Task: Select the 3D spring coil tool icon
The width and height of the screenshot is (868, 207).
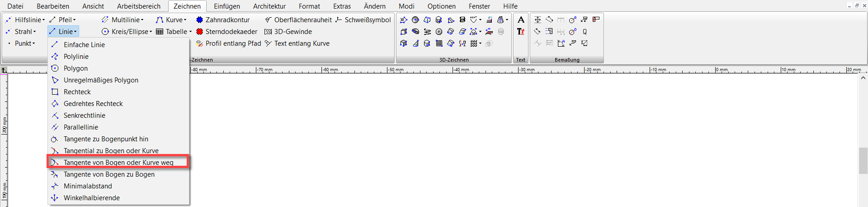Action: 462,19
